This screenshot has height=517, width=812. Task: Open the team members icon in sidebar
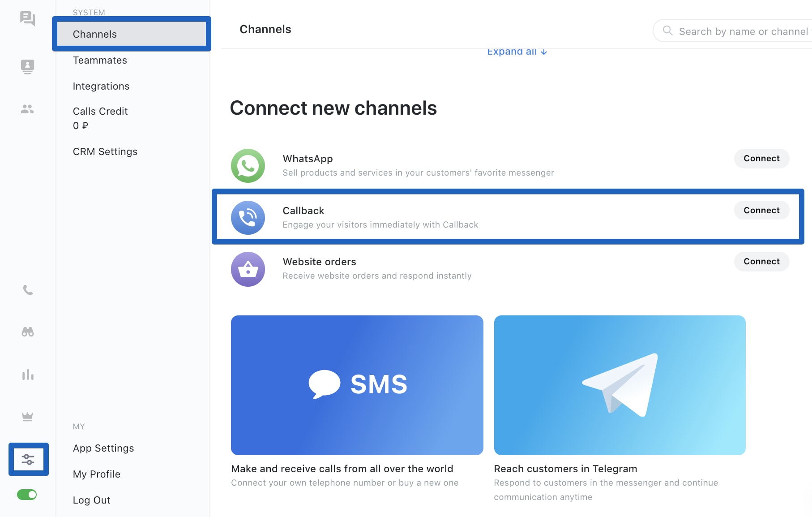click(x=27, y=109)
